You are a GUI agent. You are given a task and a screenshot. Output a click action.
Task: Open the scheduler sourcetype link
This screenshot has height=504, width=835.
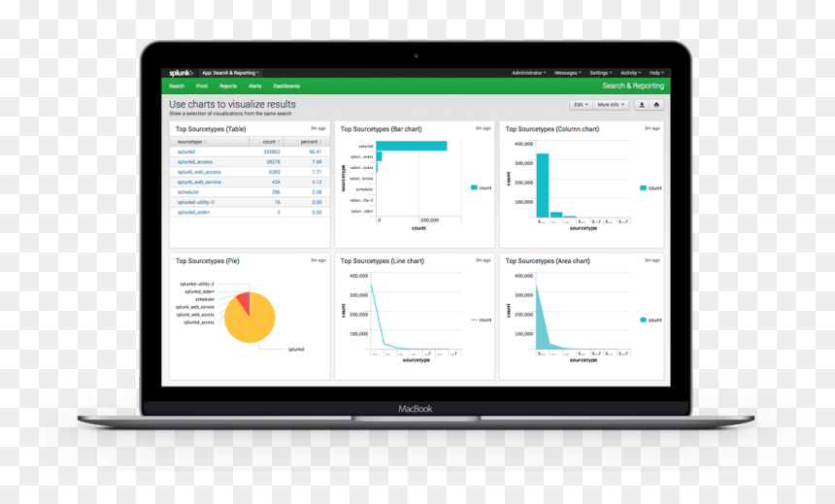pos(188,192)
